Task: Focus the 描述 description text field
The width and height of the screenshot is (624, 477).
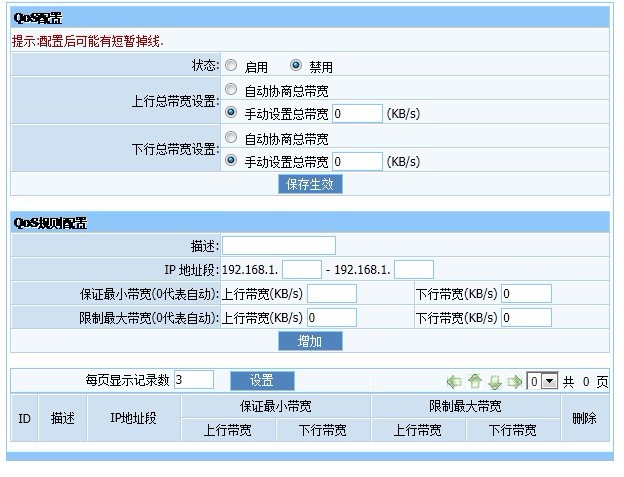Action: 278,246
